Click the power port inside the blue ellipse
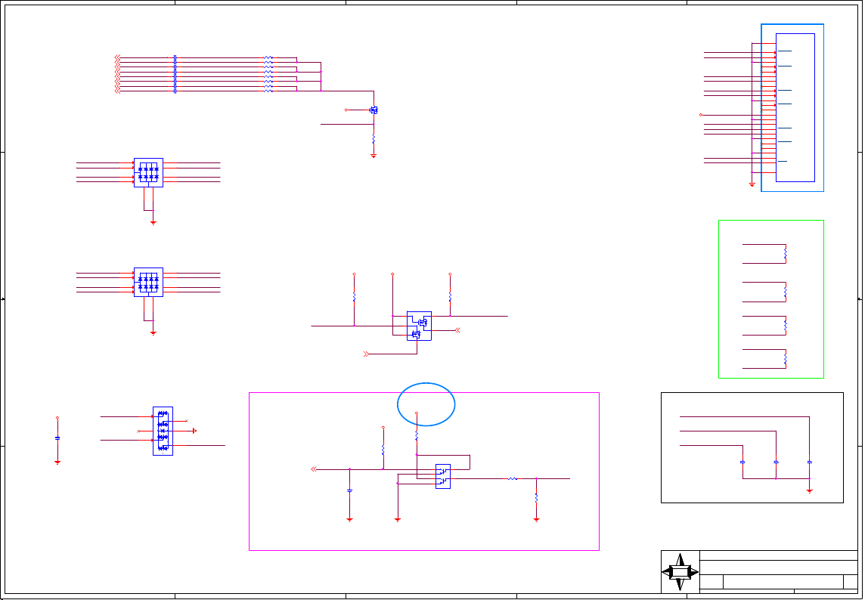 (417, 413)
